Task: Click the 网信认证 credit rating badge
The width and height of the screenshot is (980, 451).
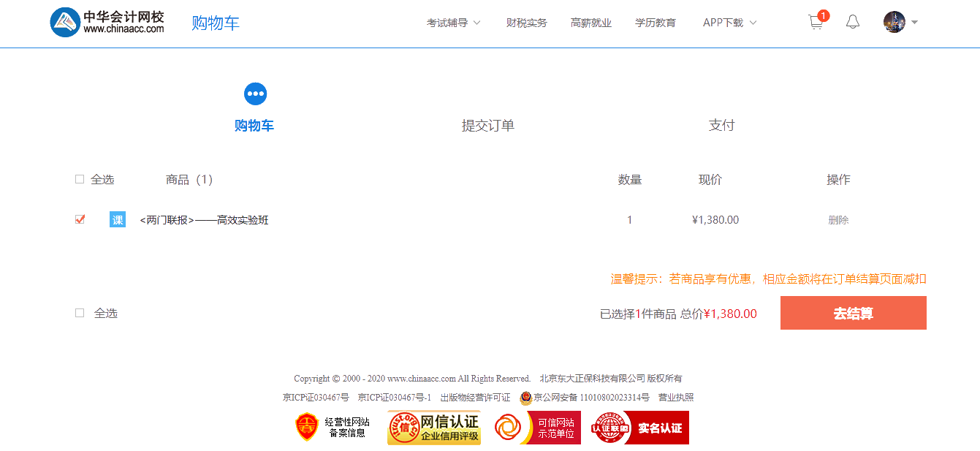Action: (x=434, y=428)
